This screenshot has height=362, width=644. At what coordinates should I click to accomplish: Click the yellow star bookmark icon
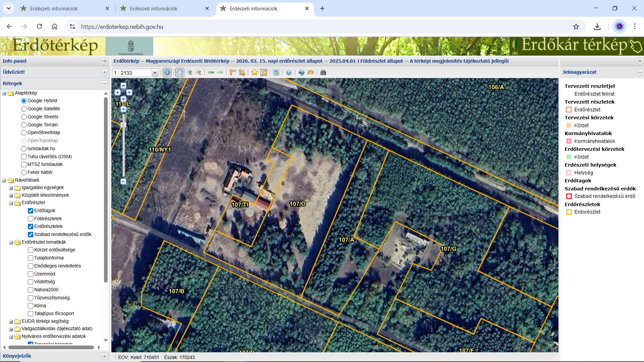(x=255, y=72)
